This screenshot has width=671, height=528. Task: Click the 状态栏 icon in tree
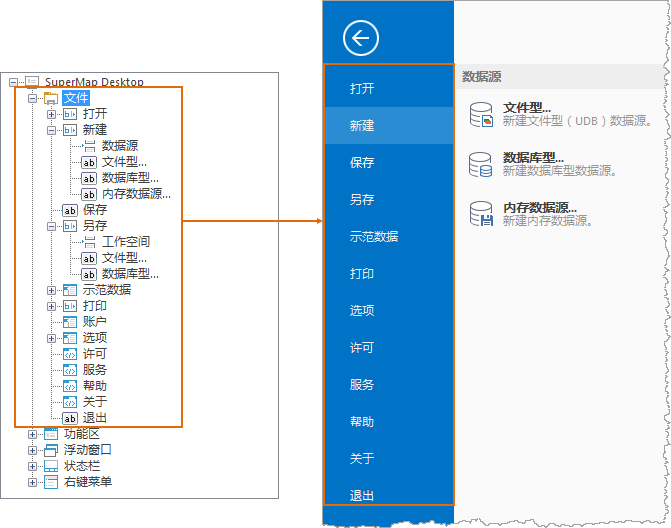pyautogui.click(x=51, y=466)
